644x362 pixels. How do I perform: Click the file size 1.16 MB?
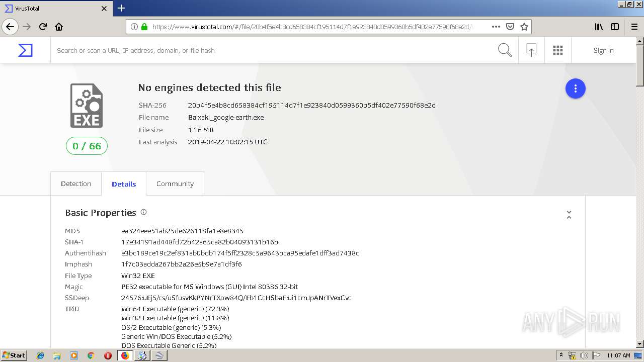click(201, 130)
